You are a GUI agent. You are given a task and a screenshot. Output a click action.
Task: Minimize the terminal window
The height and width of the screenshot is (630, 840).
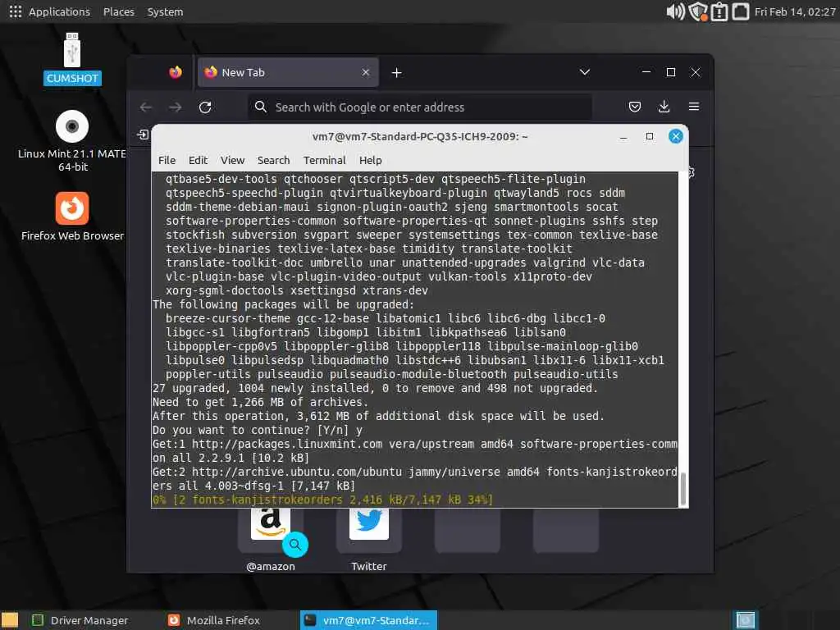(623, 137)
